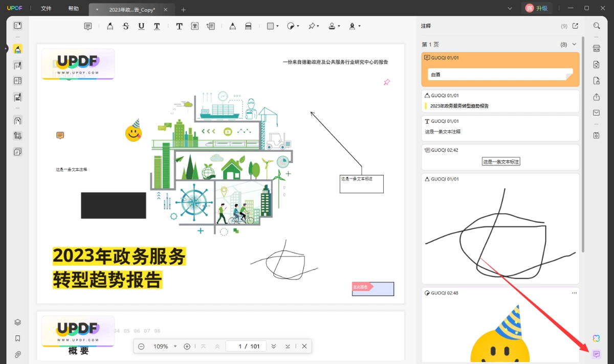Viewport: 614px width, 364px height.
Task: Open the zoom level 109% dropdown
Action: 165,346
